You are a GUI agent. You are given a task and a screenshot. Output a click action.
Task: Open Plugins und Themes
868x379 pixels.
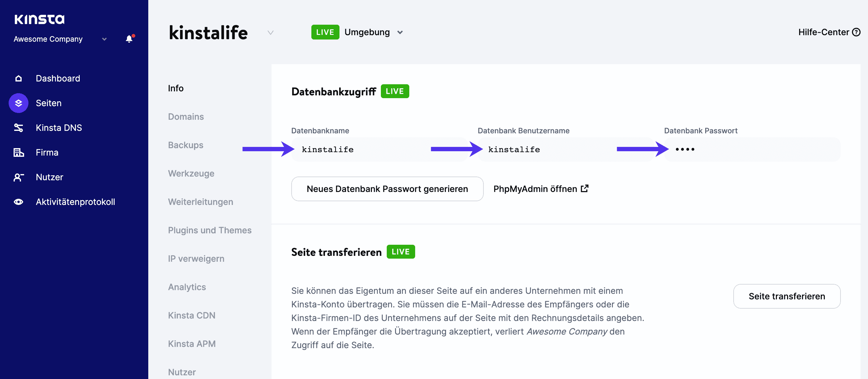click(210, 230)
